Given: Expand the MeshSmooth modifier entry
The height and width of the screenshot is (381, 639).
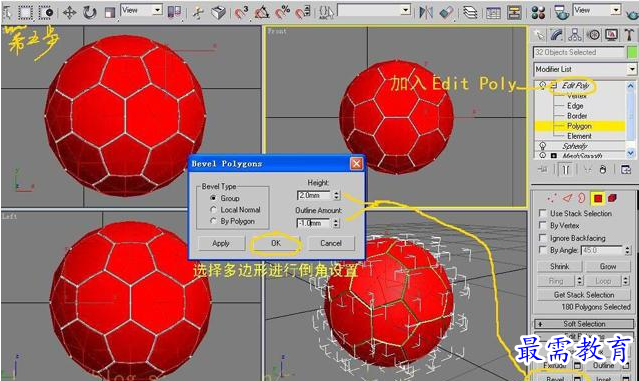Looking at the screenshot, I should tap(553, 156).
